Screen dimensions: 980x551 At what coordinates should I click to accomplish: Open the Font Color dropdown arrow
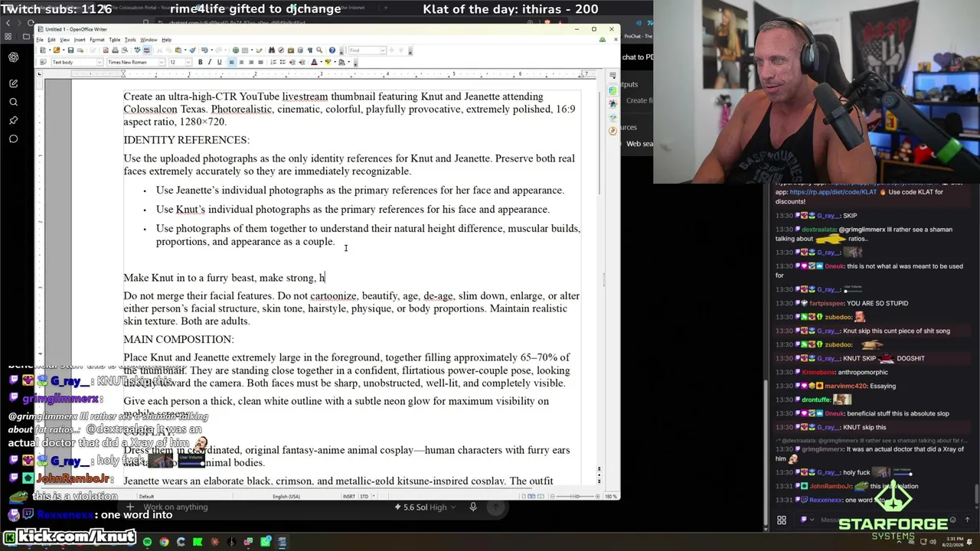(x=321, y=62)
